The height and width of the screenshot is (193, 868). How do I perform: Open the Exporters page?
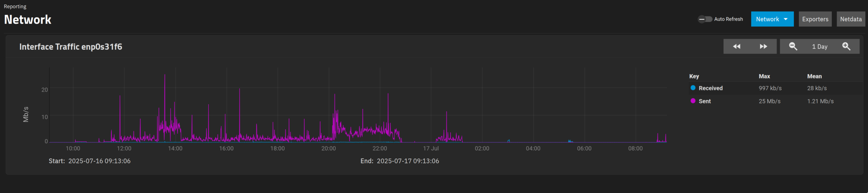[815, 19]
